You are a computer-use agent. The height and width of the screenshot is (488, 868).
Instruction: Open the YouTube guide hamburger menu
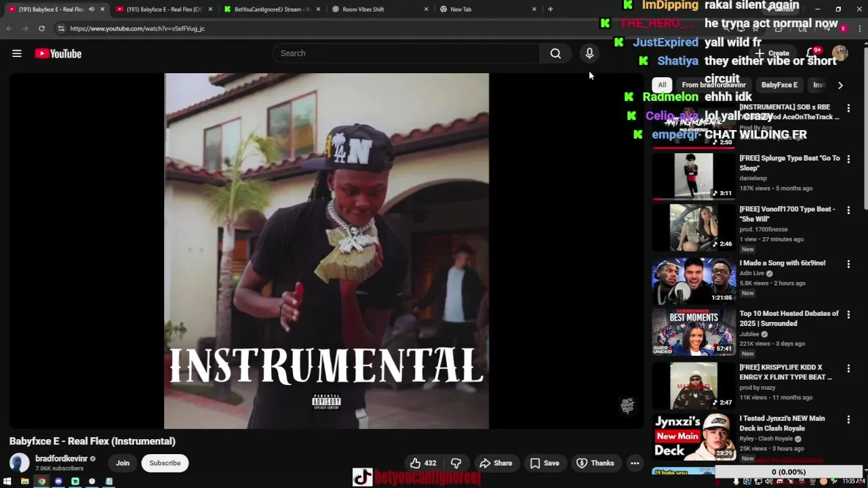click(17, 54)
